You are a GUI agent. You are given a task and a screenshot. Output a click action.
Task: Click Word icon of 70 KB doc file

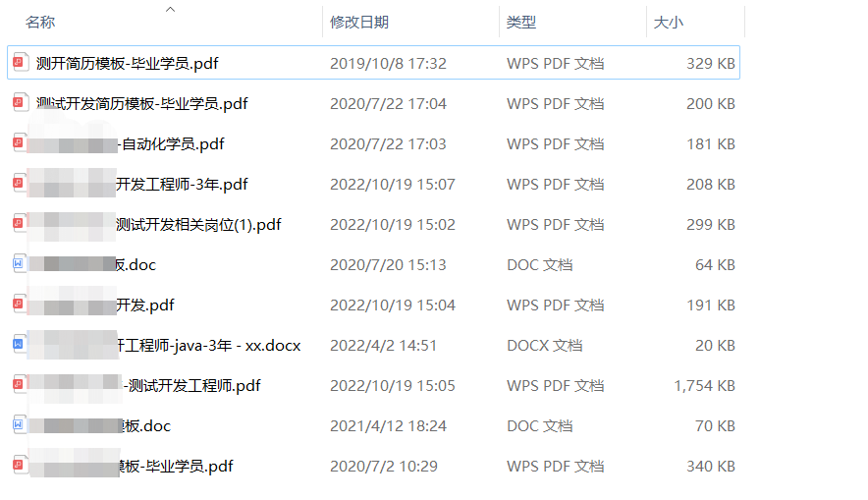click(19, 424)
